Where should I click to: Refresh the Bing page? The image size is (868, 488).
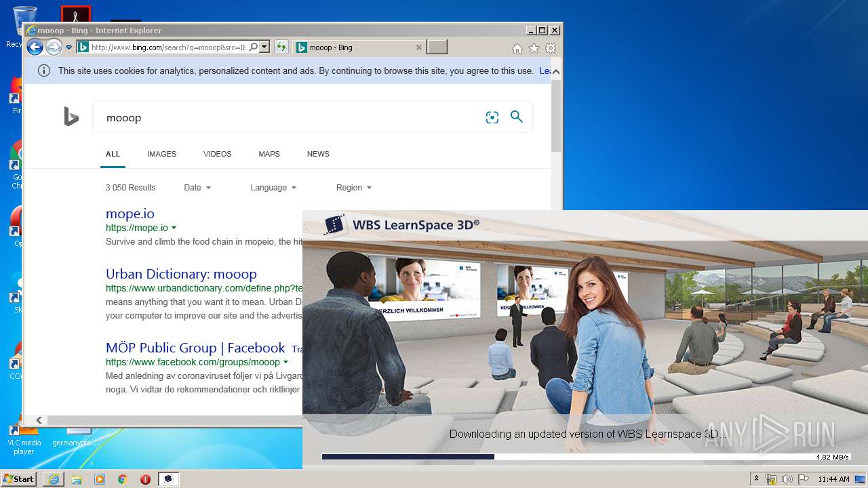281,47
